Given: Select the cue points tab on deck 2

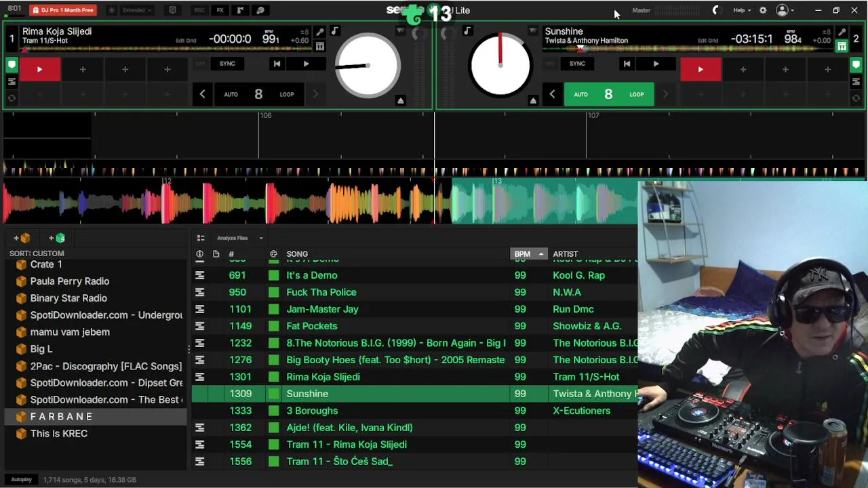Looking at the screenshot, I should point(856,65).
